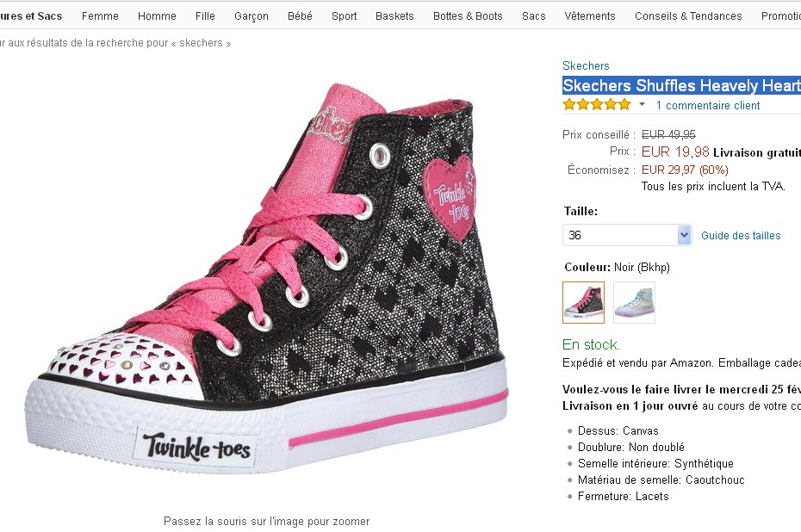
Task: Open the Homme menu item
Action: (x=157, y=16)
